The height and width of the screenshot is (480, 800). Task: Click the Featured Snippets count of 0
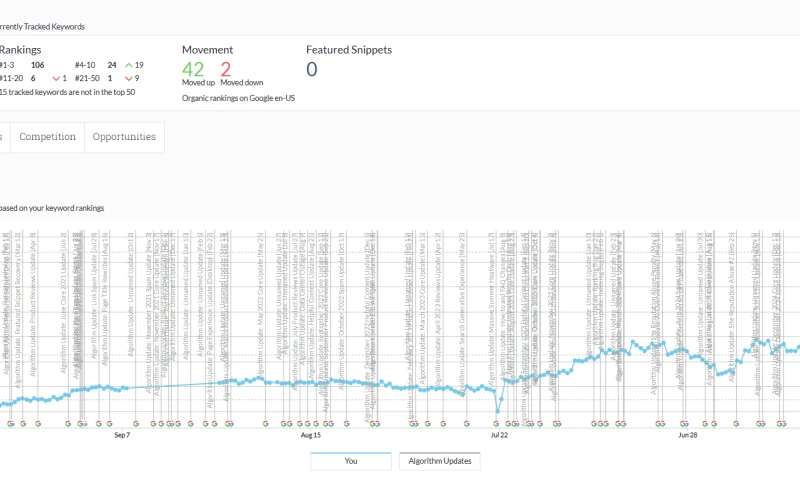[312, 69]
